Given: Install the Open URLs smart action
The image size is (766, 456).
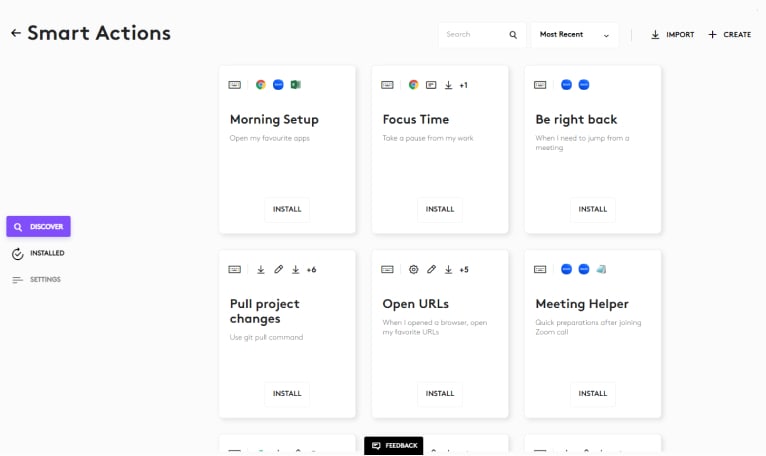Looking at the screenshot, I should pos(440,393).
